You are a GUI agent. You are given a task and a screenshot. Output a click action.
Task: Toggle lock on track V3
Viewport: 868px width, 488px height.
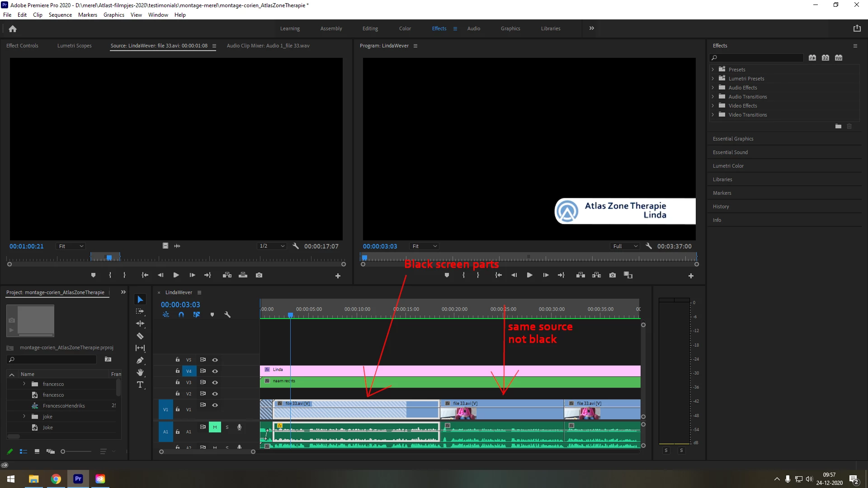[178, 382]
